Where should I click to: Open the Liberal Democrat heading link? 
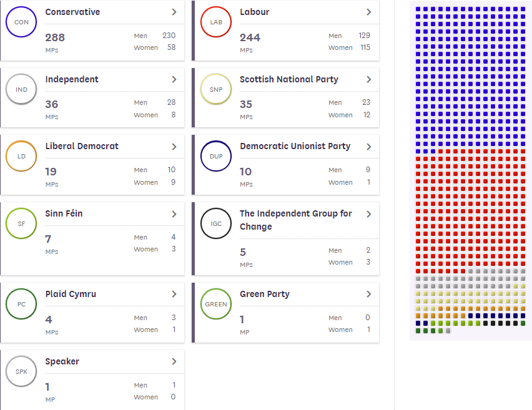pyautogui.click(x=82, y=146)
